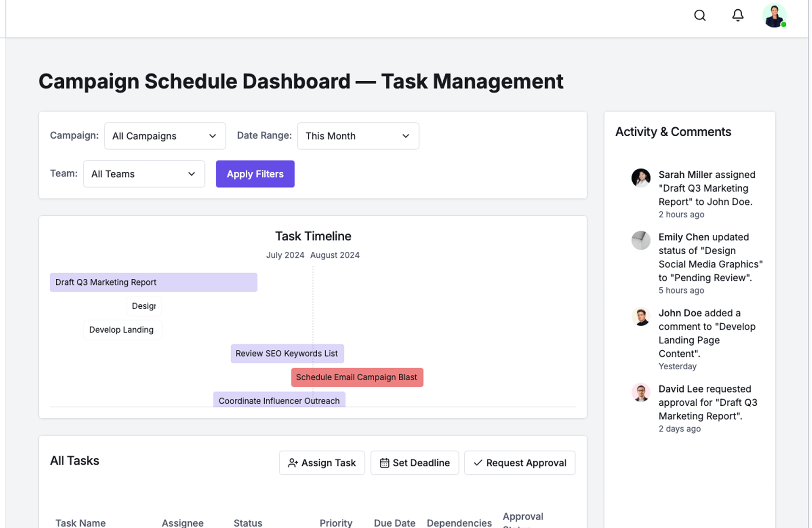Image resolution: width=812 pixels, height=528 pixels.
Task: Click John Doe's avatar in activity feed
Action: 641,316
